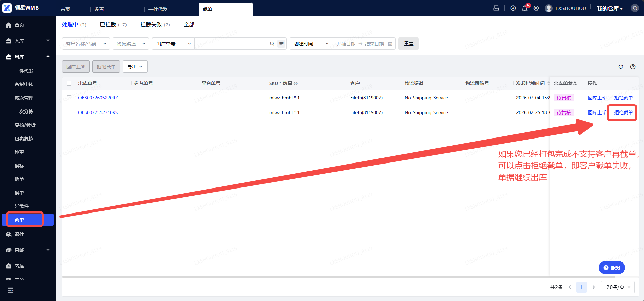Click the search icon in order number field
This screenshot has width=644, height=301.
pos(272,44)
